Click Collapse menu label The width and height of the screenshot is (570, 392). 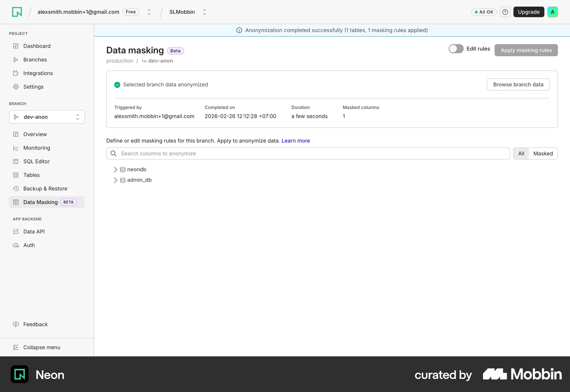[42, 347]
